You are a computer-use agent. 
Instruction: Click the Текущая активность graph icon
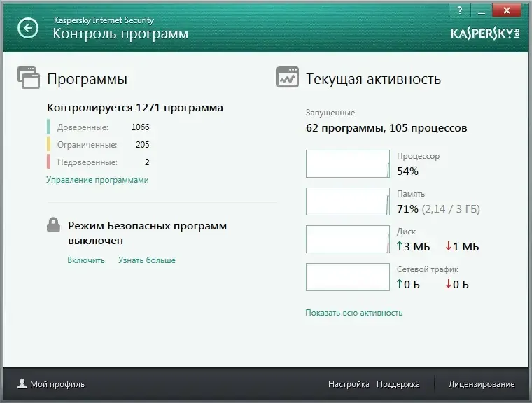pyautogui.click(x=288, y=77)
